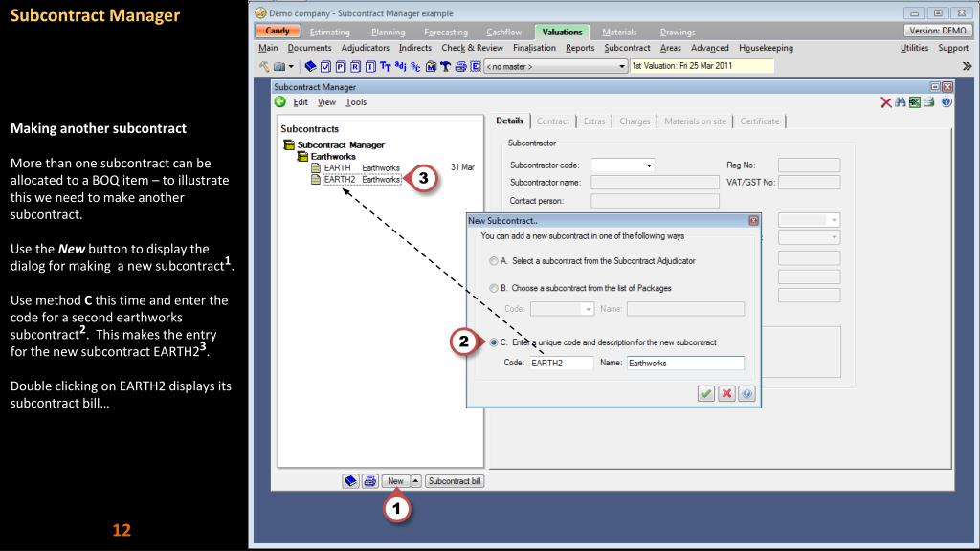Select option C unique code and description

coord(494,342)
